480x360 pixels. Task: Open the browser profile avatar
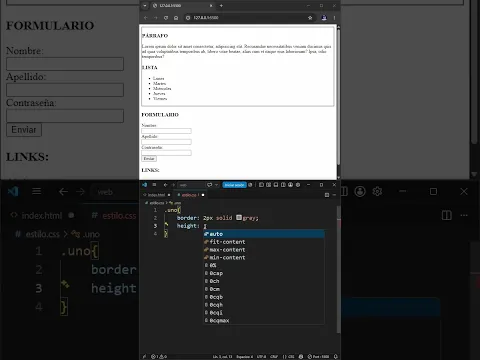pos(324,18)
